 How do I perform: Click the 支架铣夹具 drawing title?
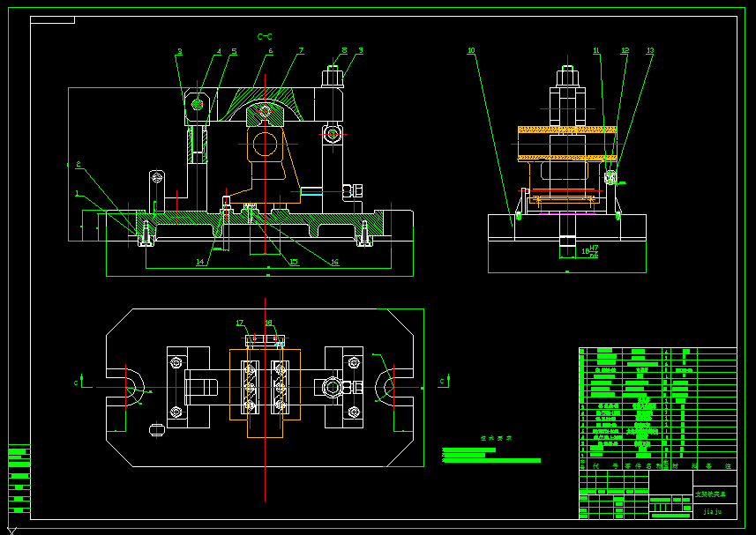coord(710,494)
